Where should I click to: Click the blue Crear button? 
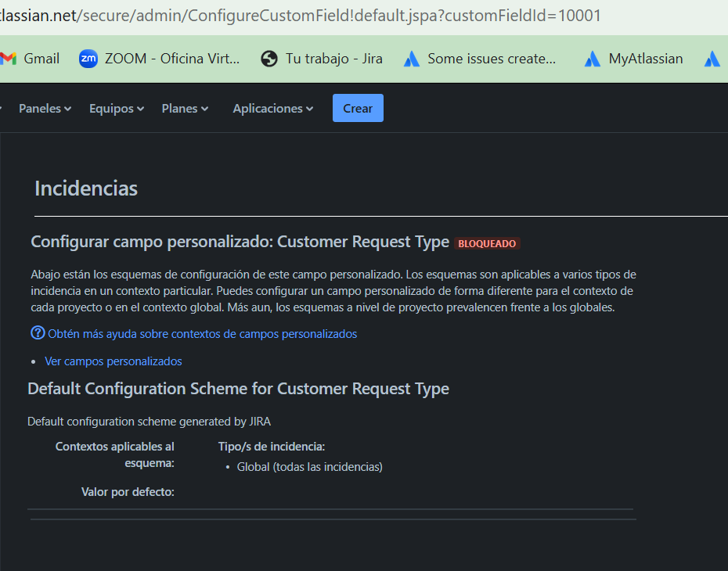pos(358,108)
